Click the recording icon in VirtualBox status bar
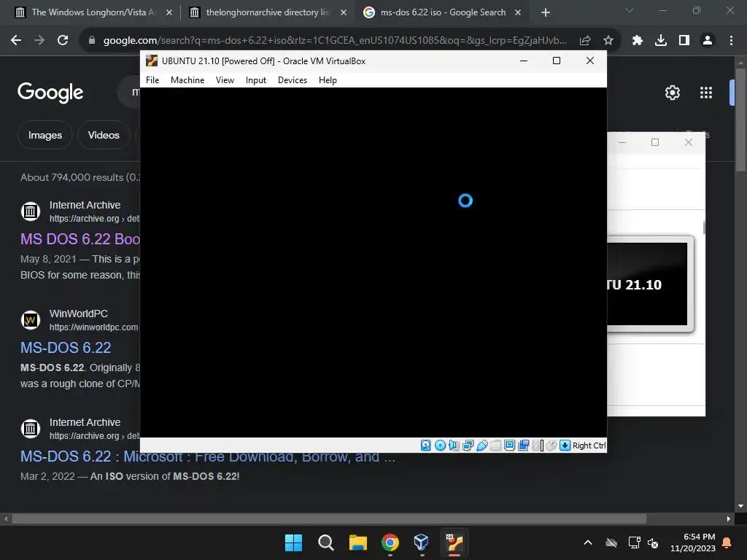Image resolution: width=747 pixels, height=560 pixels. (x=523, y=446)
